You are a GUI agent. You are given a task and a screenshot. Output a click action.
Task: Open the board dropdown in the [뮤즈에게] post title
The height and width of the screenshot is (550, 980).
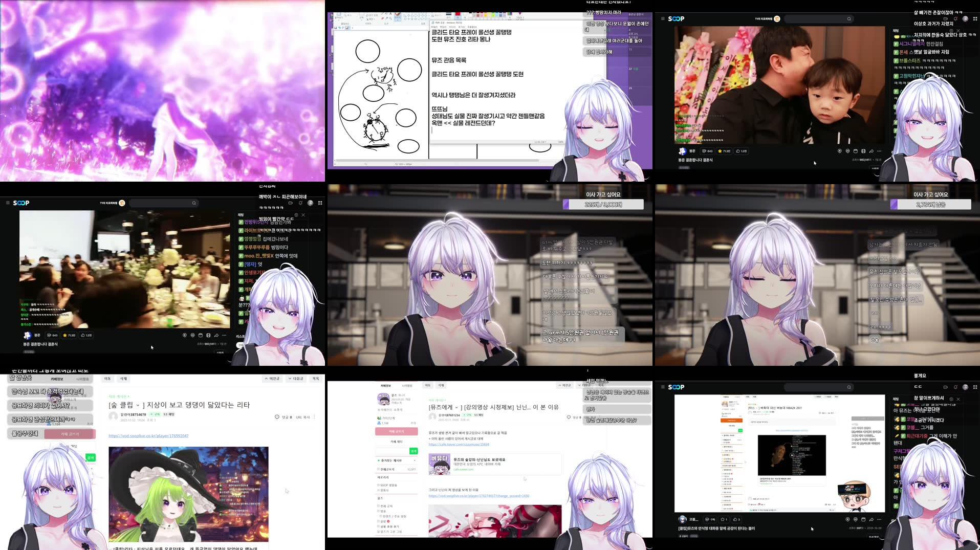pyautogui.click(x=456, y=407)
